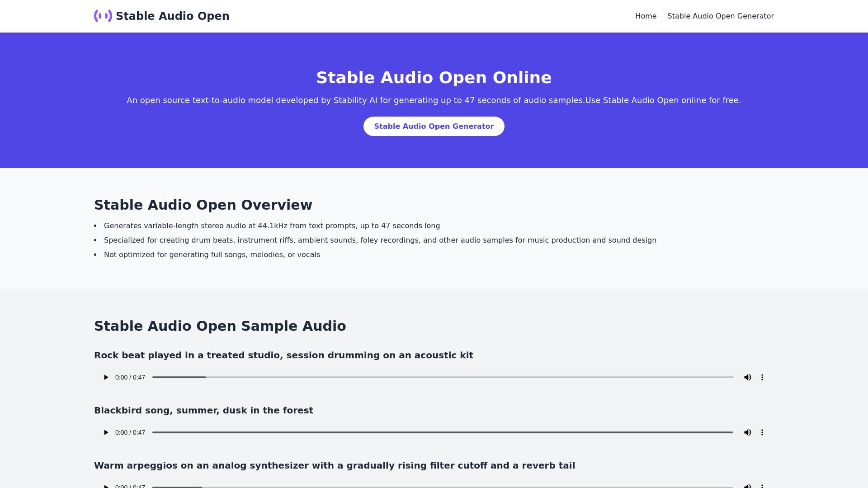Viewport: 868px width, 488px height.
Task: Play the Rock beat sample audio
Action: click(106, 377)
